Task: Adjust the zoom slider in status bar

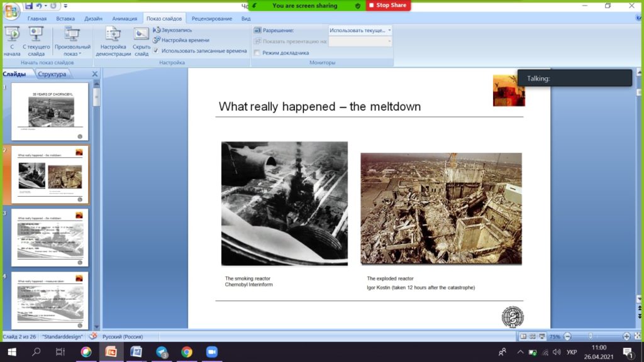Action: click(591, 337)
